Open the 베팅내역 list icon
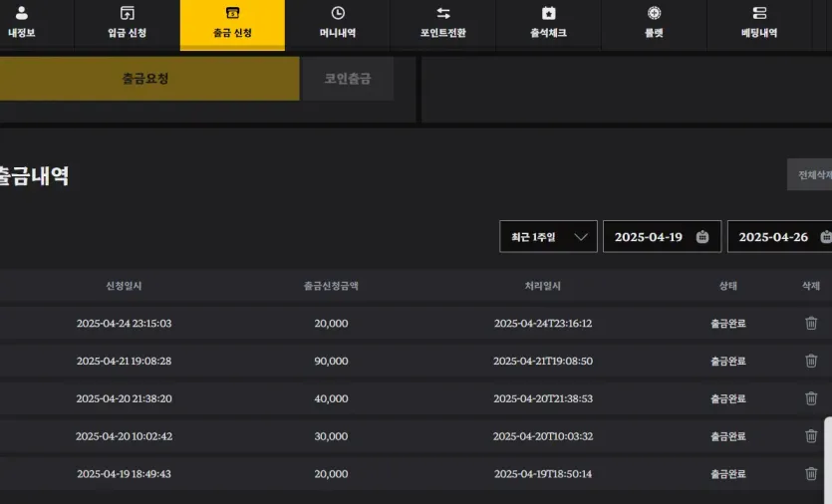832x504 pixels. point(759,13)
